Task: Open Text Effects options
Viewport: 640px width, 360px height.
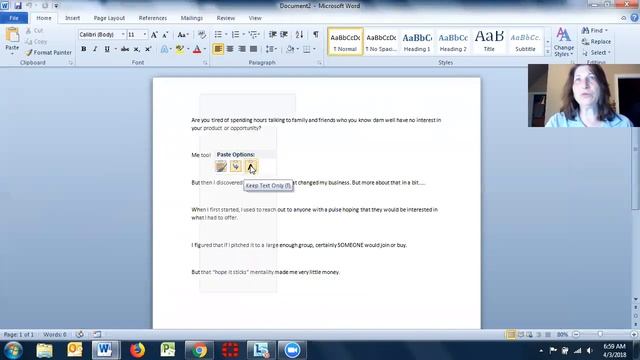Action: pos(165,49)
